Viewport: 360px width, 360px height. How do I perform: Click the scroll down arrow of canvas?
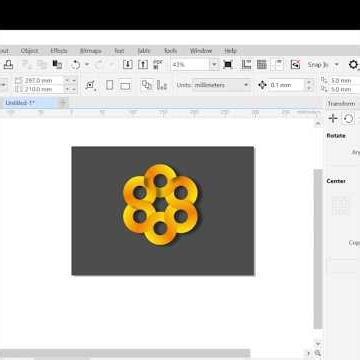point(318,343)
